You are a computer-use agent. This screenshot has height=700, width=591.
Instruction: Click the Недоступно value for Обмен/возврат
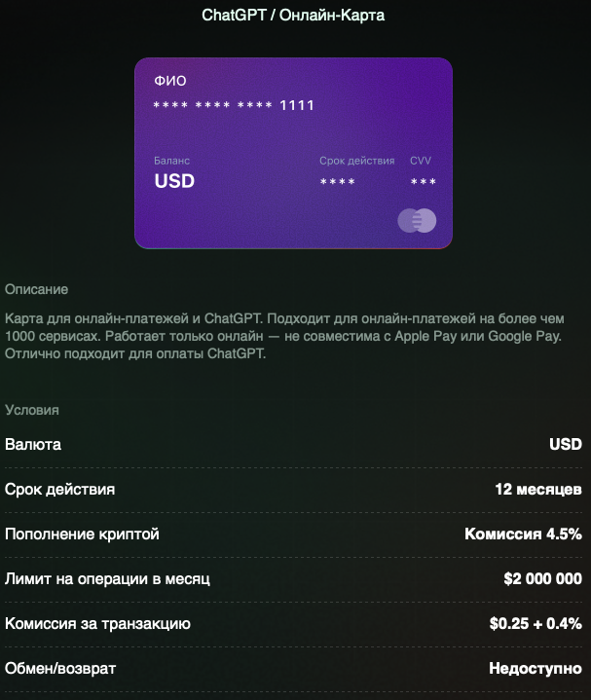coord(535,668)
